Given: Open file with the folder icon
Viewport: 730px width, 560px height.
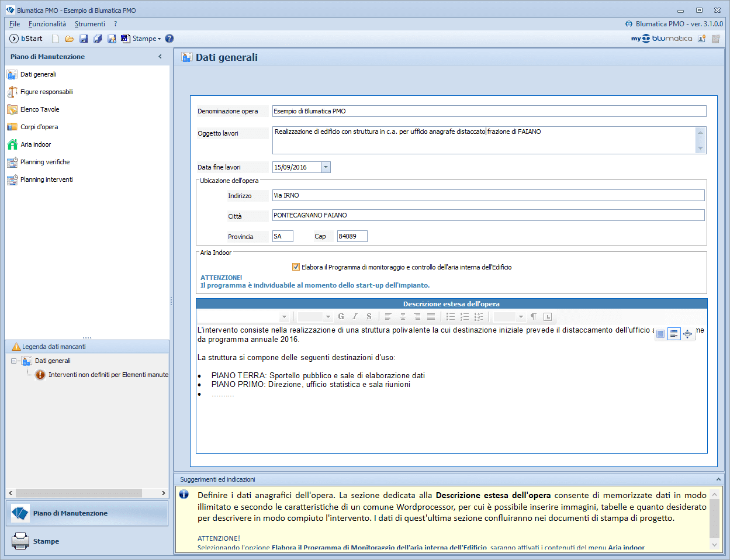Looking at the screenshot, I should (70, 39).
